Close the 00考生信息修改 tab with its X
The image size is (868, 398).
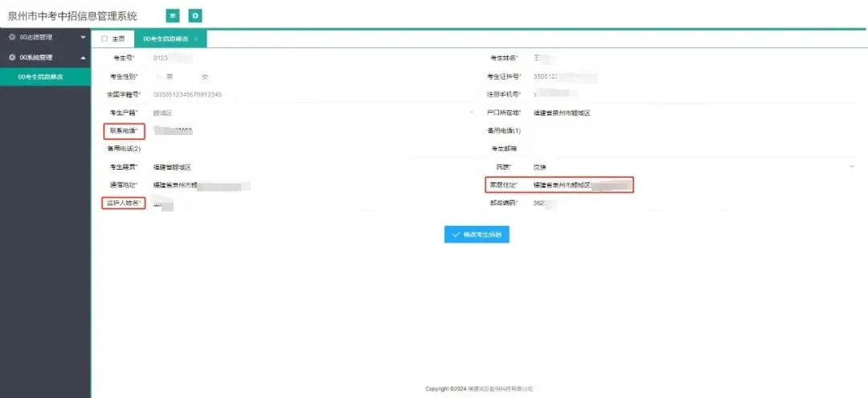point(196,39)
